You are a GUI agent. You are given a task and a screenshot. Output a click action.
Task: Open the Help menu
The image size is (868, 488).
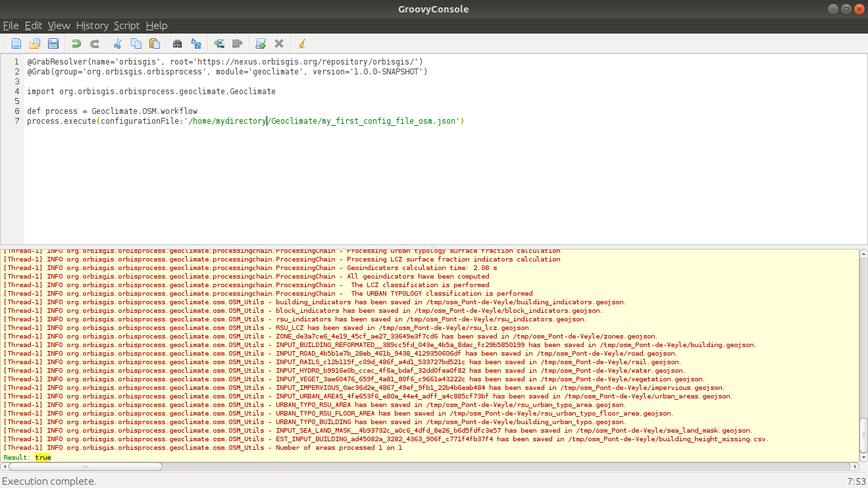(157, 25)
